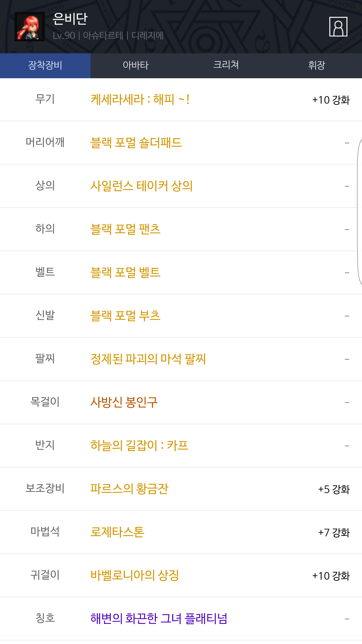Image resolution: width=362 pixels, height=644 pixels.
Task: Switch to the 아바타 tab
Action: (136, 65)
